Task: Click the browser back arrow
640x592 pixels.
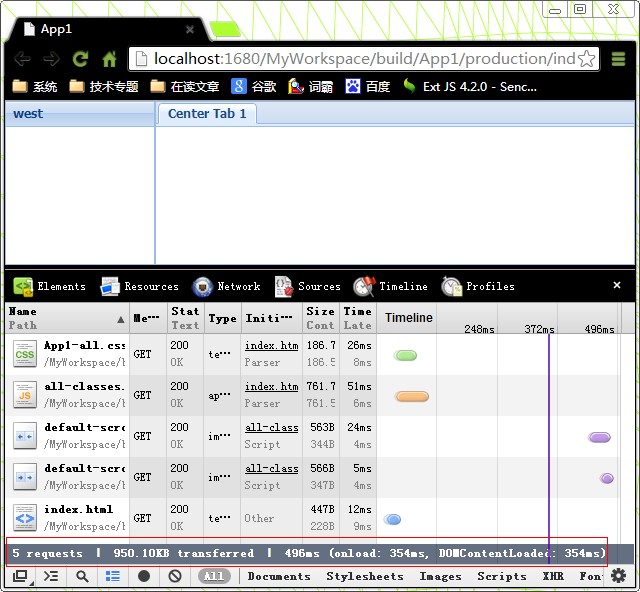Action: 22,59
